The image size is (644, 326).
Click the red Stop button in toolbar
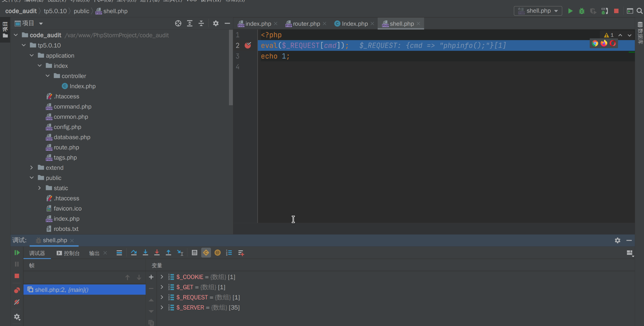pos(616,11)
